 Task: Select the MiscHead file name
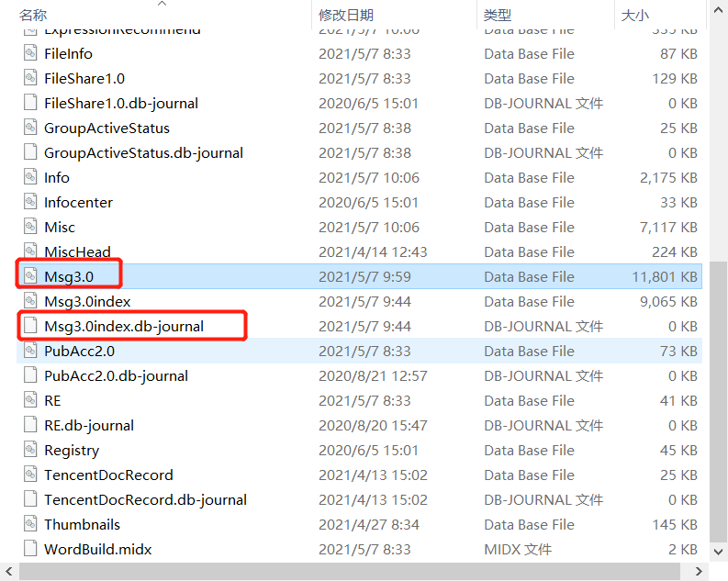tap(77, 251)
